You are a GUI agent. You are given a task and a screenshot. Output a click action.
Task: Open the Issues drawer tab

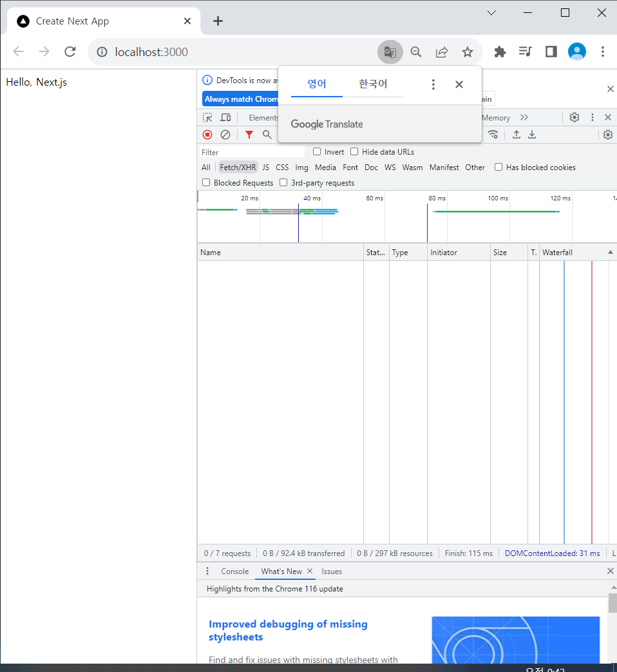(x=332, y=571)
